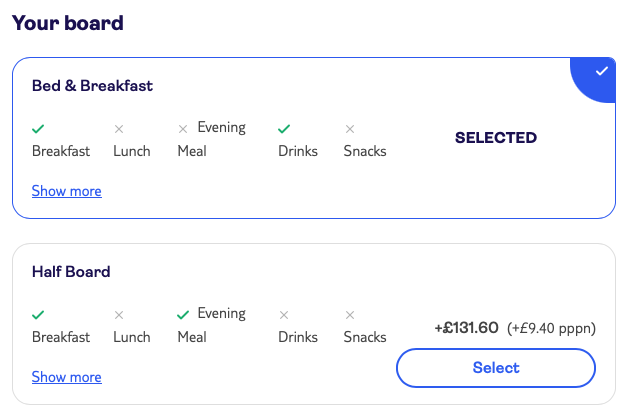This screenshot has width=628, height=417.
Task: Click Bed & Breakfast green Breakfast tick
Action: click(38, 129)
